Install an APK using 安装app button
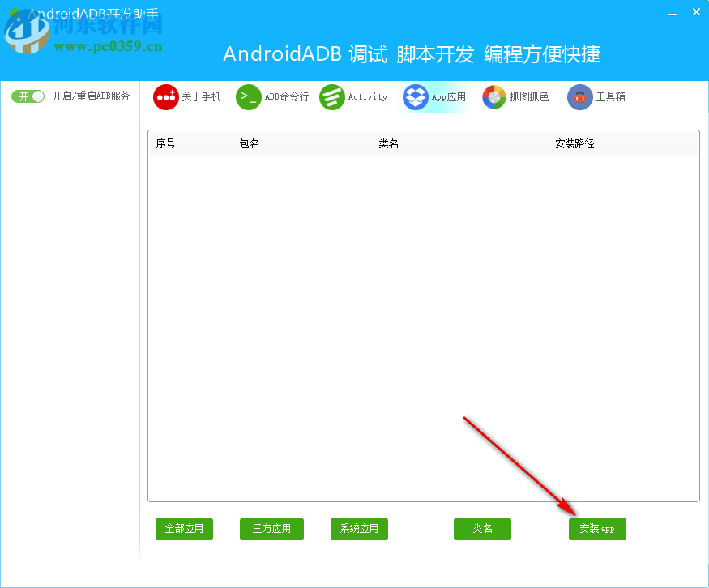 pos(597,529)
